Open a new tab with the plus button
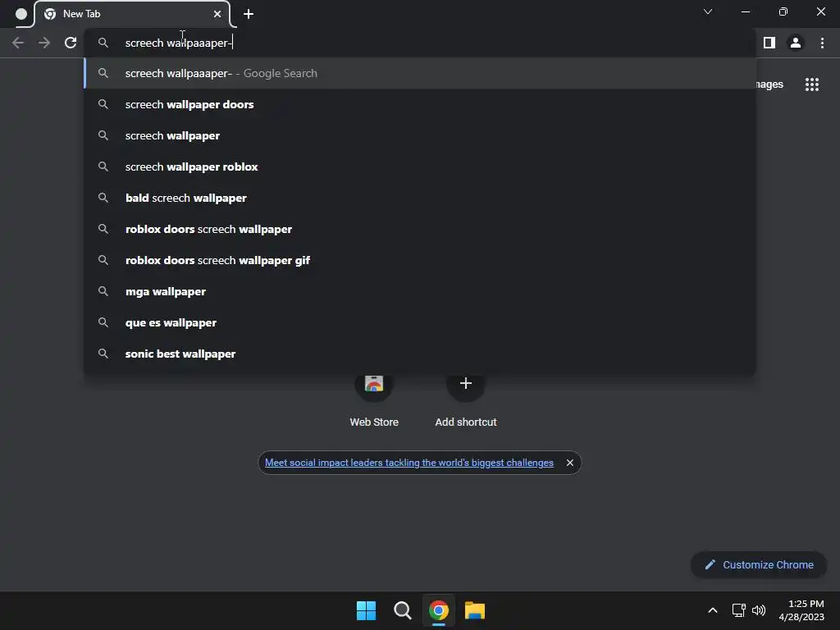840x630 pixels. coord(249,14)
